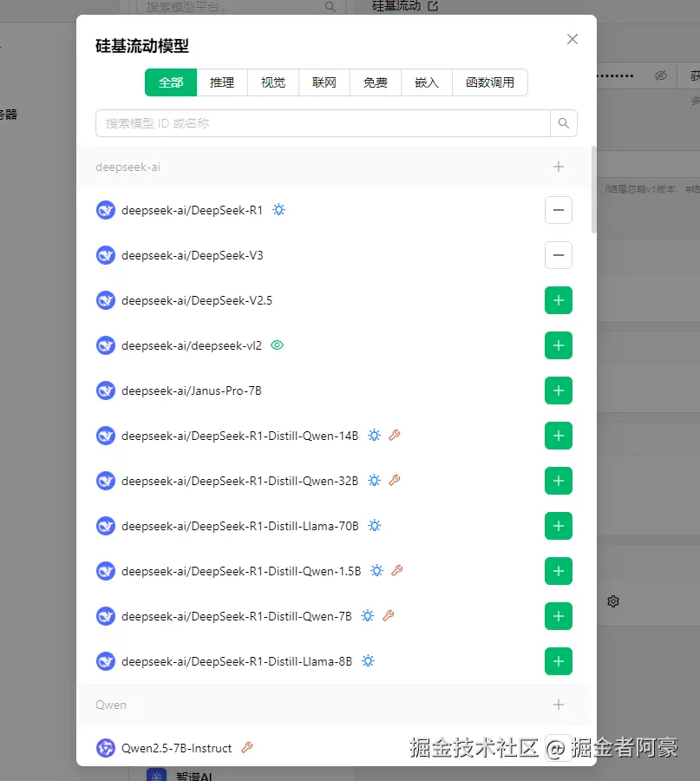The width and height of the screenshot is (700, 781).
Task: Select the 全部 tab
Action: (171, 82)
